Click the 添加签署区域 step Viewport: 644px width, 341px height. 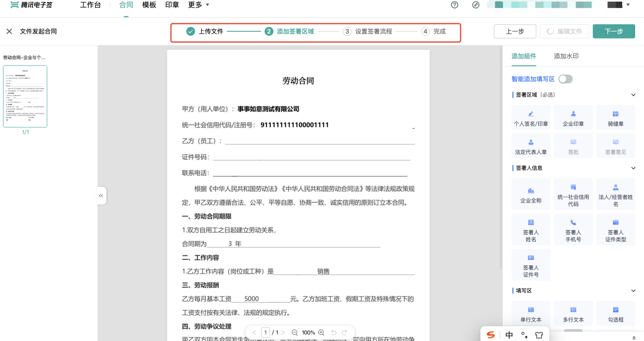click(289, 32)
